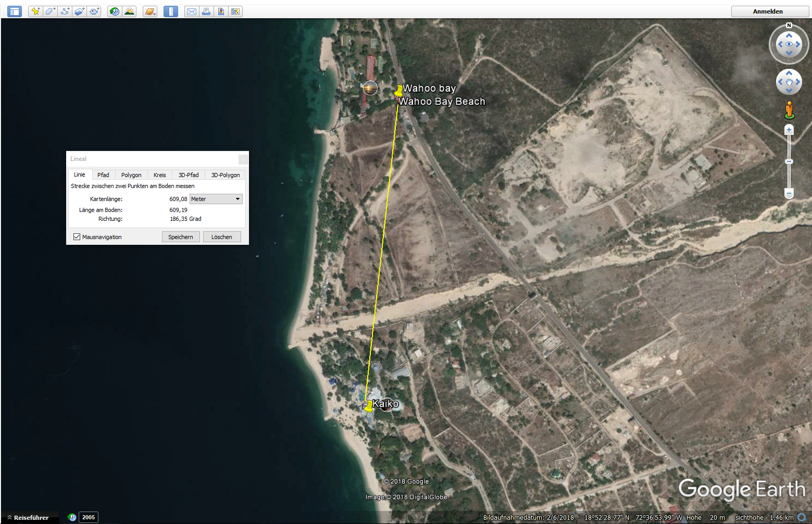Viewport: 812px width, 524px height.
Task: Click the Kartenlänge value 609,08
Action: tap(178, 199)
